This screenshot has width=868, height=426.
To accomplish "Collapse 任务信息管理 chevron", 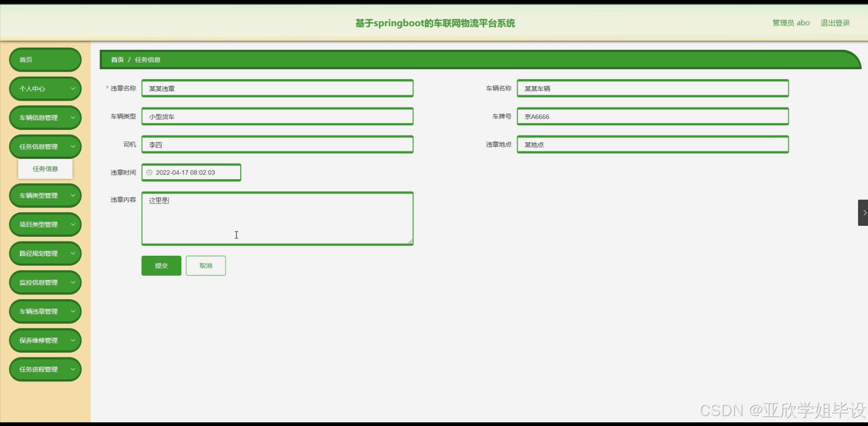I will coord(73,147).
